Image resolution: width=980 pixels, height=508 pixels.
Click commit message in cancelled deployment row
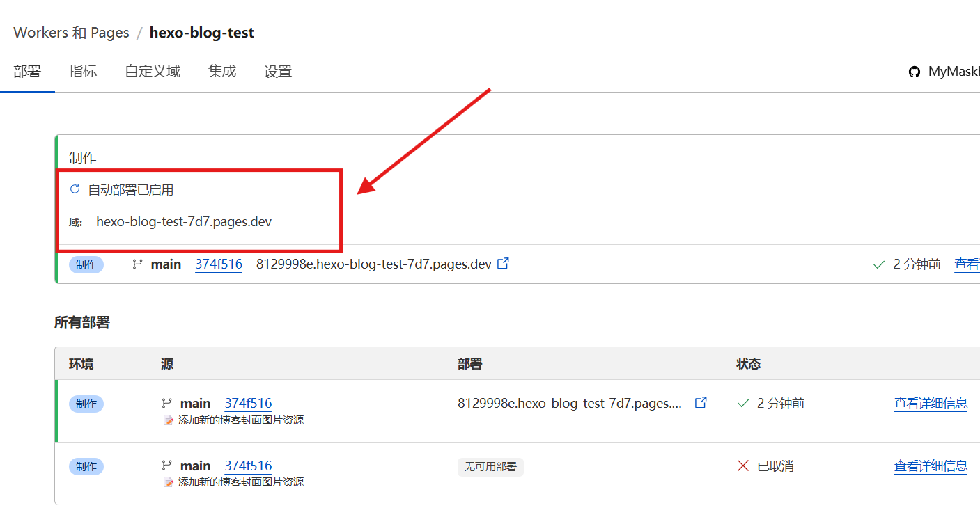[240, 482]
